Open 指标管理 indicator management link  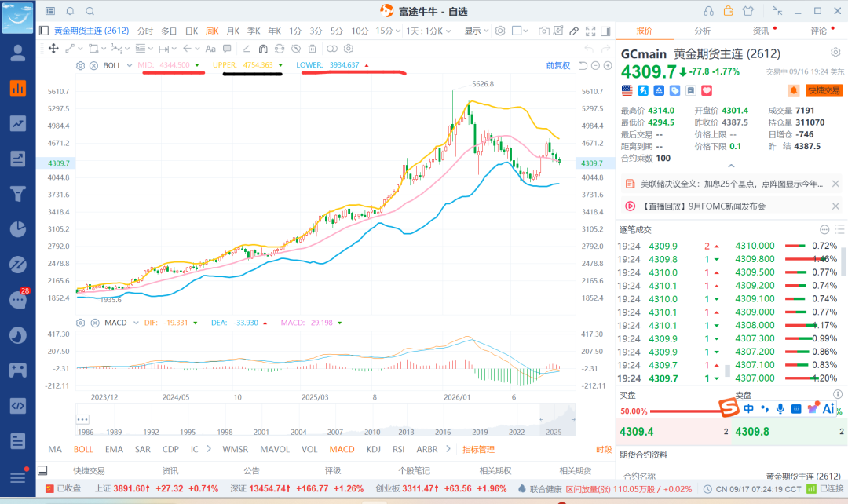click(x=479, y=449)
